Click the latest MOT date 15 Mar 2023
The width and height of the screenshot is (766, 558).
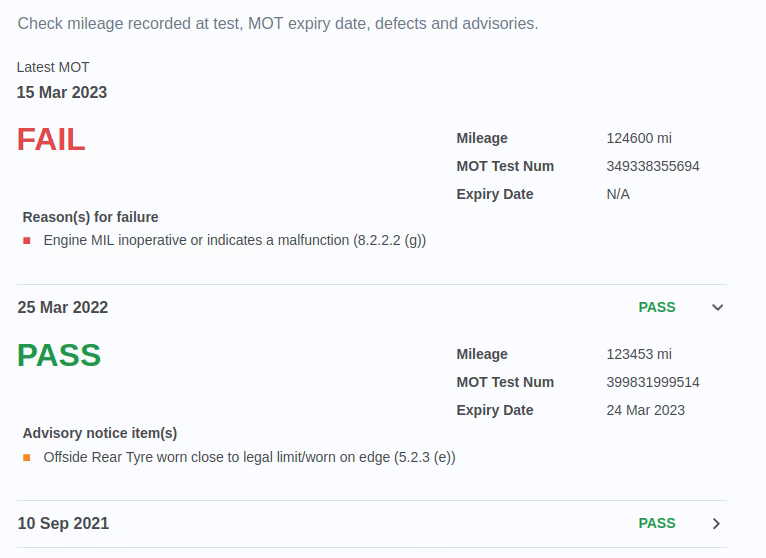coord(62,93)
